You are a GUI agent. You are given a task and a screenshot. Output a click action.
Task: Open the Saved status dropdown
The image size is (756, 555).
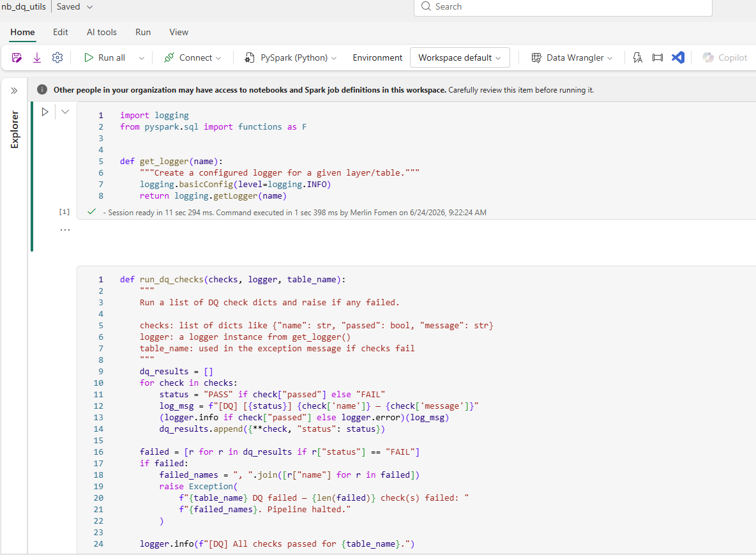[74, 7]
